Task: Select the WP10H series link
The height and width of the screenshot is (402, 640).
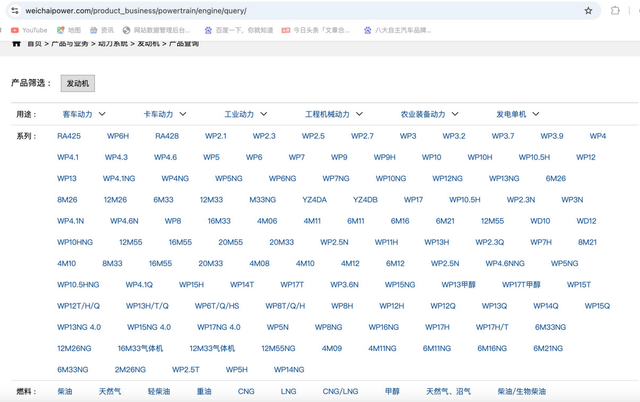Action: point(479,157)
